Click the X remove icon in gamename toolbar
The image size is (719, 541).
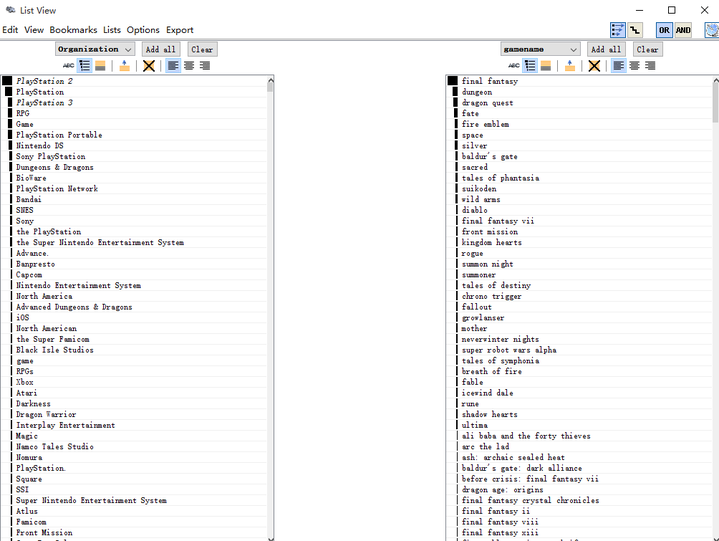(594, 66)
